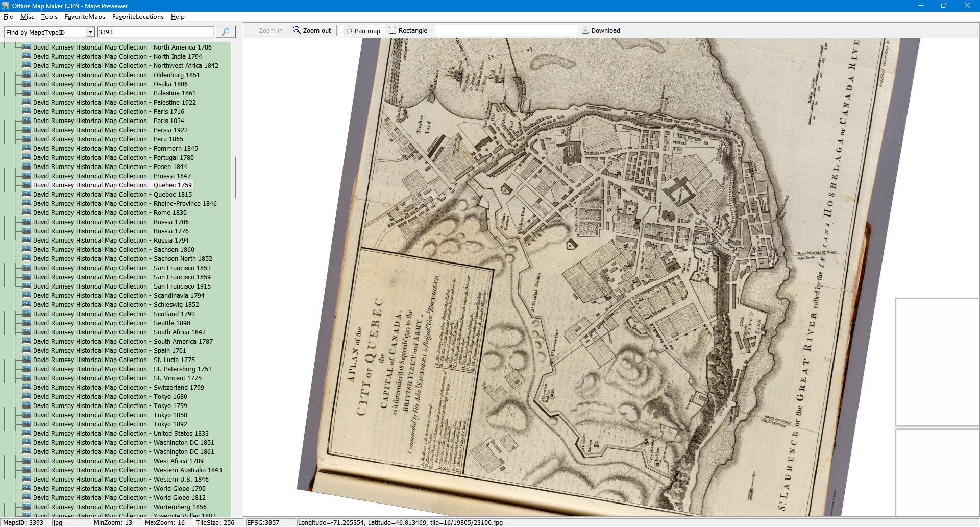This screenshot has height=527, width=980.
Task: Click the magnifier search button
Action: 225,32
